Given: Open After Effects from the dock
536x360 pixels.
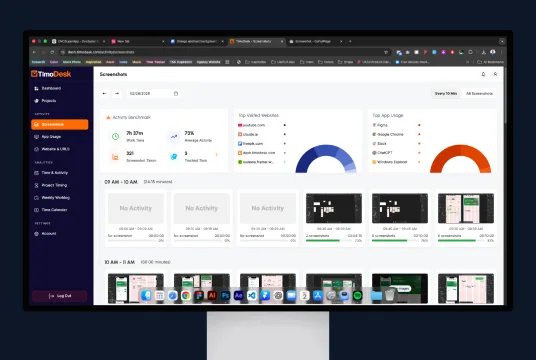Looking at the screenshot, I should pos(238,295).
